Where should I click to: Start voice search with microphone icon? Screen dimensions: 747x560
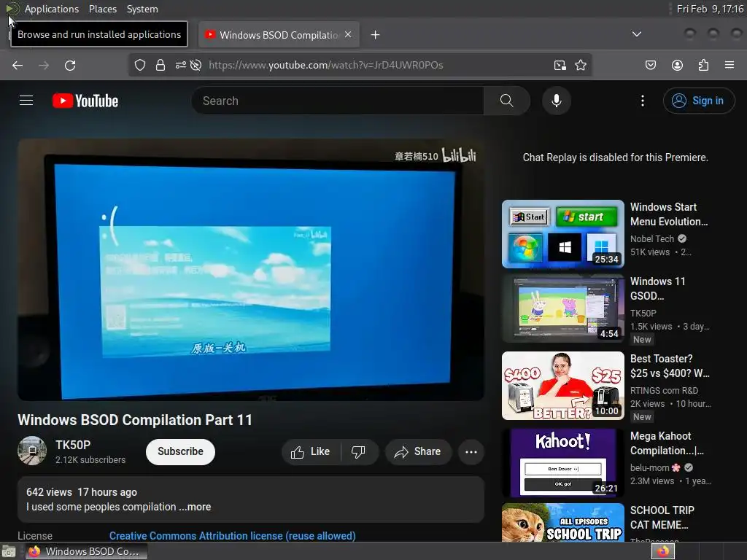(557, 101)
